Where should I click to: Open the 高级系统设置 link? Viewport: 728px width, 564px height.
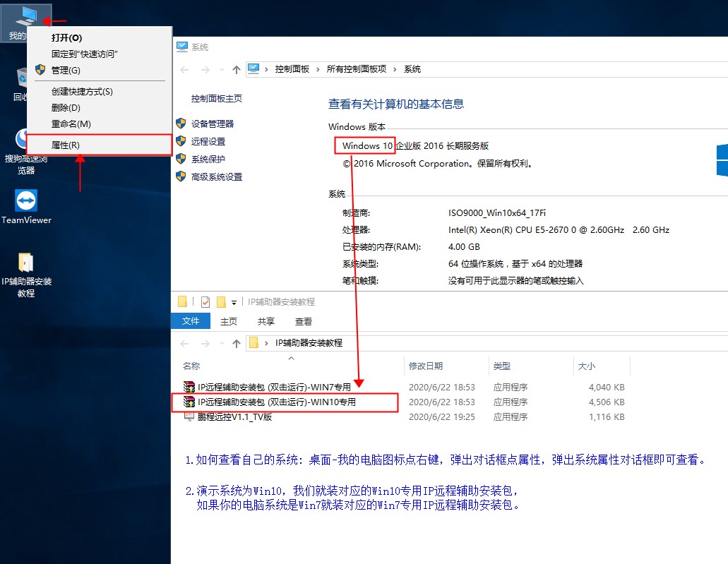pyautogui.click(x=217, y=176)
